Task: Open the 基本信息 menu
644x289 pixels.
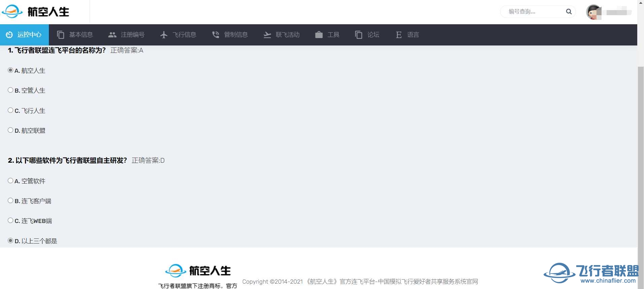Action: (x=75, y=35)
